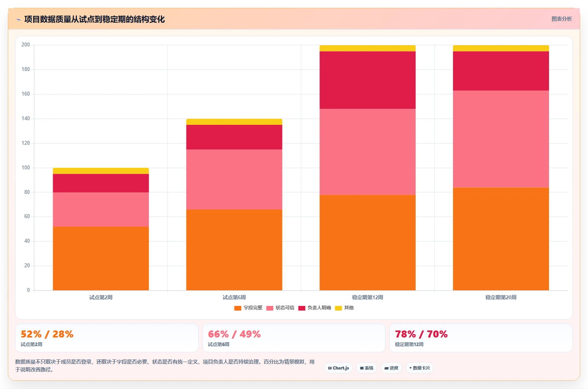The width and height of the screenshot is (588, 389).
Task: Click the 52% / 28% stat value
Action: click(47, 334)
